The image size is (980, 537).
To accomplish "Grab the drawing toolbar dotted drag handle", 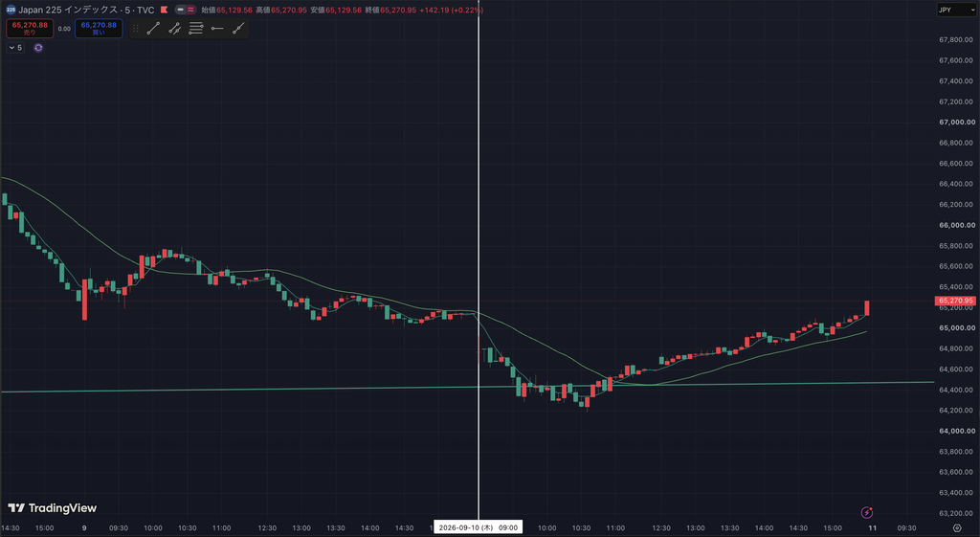I will 136,28.
